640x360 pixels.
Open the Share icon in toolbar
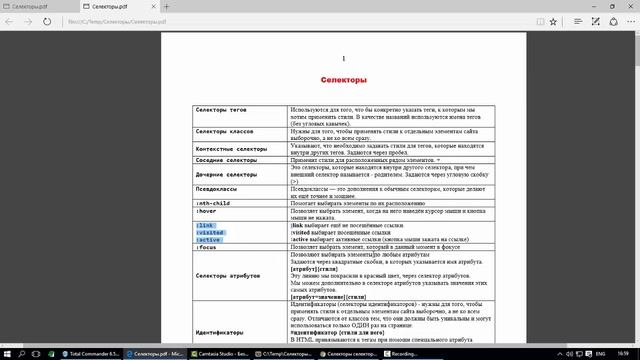point(613,22)
